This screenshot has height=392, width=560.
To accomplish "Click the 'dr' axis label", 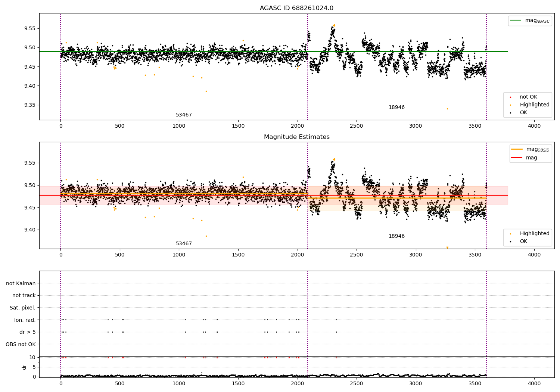I will (24, 367).
